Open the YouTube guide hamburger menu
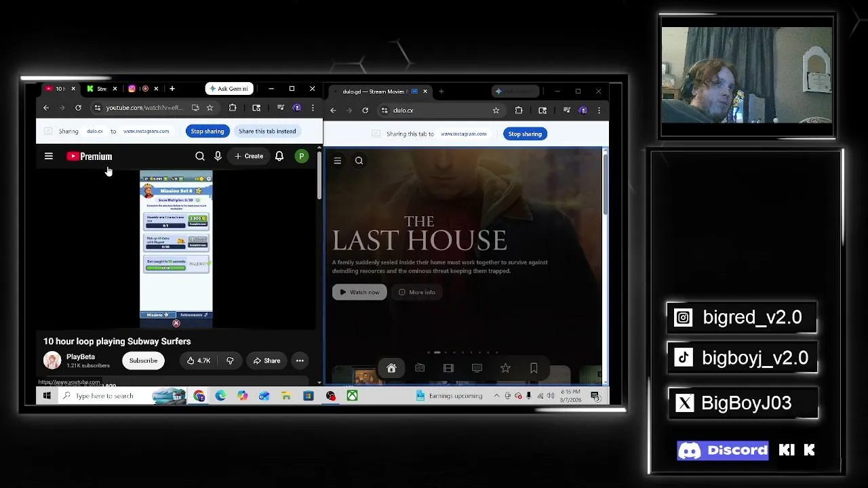The image size is (868, 488). pyautogui.click(x=49, y=157)
